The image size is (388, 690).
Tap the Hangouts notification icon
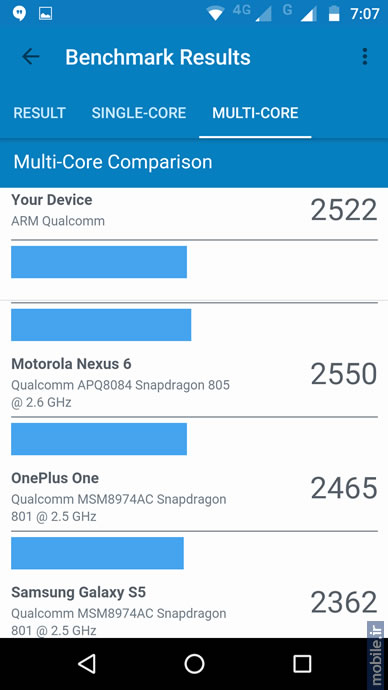point(19,14)
